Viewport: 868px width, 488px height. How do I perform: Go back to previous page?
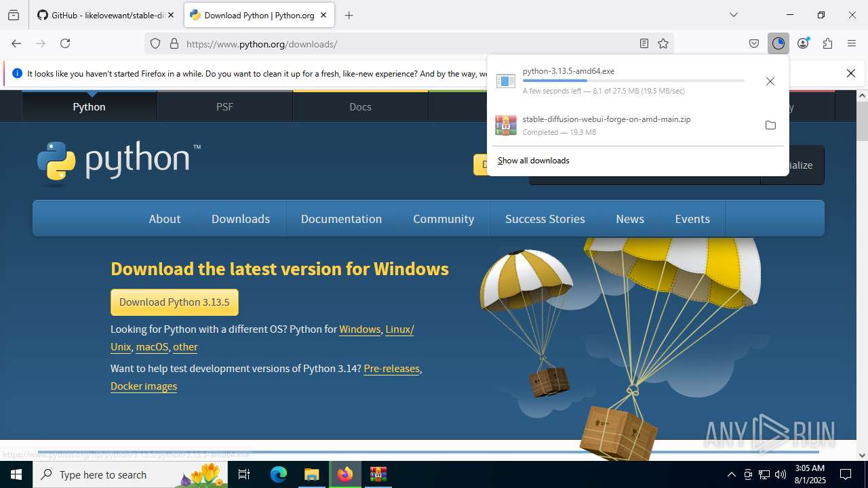pyautogui.click(x=16, y=43)
